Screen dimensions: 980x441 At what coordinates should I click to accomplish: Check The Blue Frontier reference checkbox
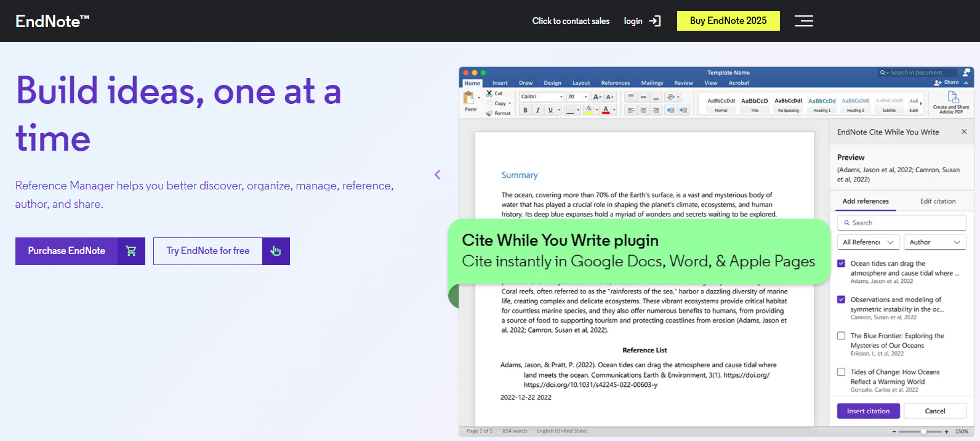click(x=841, y=336)
